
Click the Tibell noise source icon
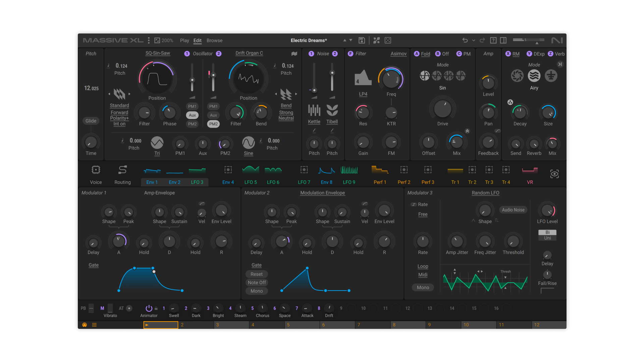332,110
